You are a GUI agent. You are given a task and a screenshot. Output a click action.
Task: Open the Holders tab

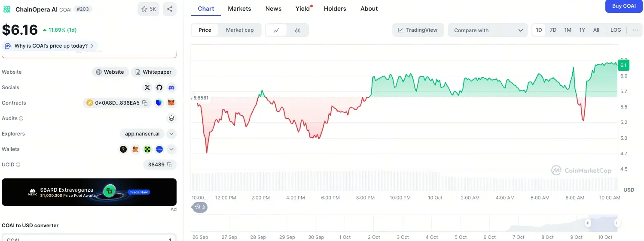[x=335, y=9]
